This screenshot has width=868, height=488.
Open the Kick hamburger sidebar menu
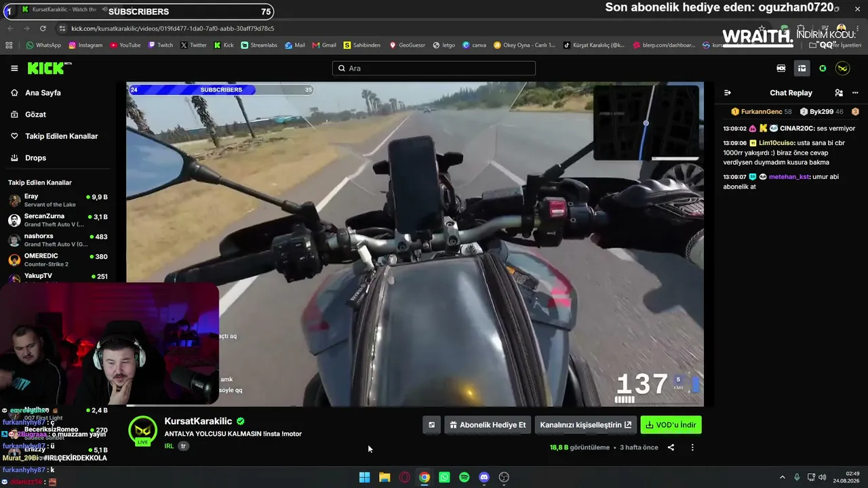(14, 68)
